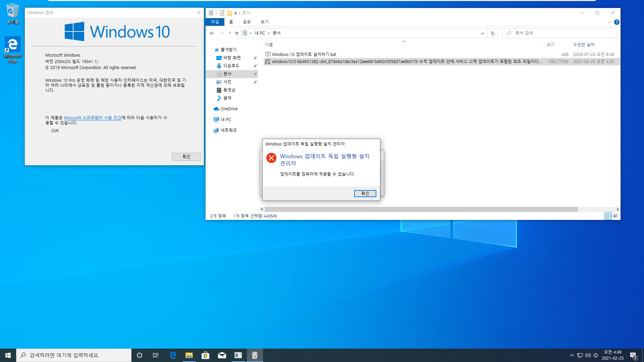Viewport: 644px width, 362px height.
Task: Open Cortana from the taskbar
Action: click(140, 355)
